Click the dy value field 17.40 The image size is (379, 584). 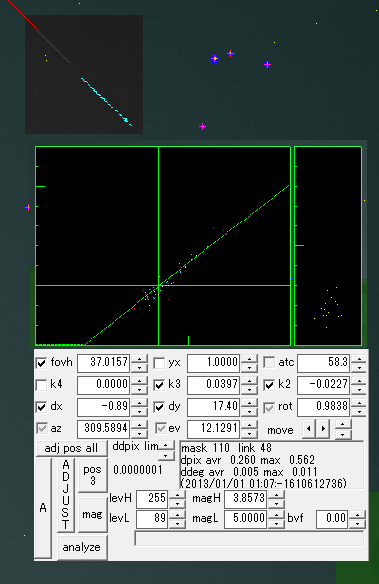[x=213, y=407]
